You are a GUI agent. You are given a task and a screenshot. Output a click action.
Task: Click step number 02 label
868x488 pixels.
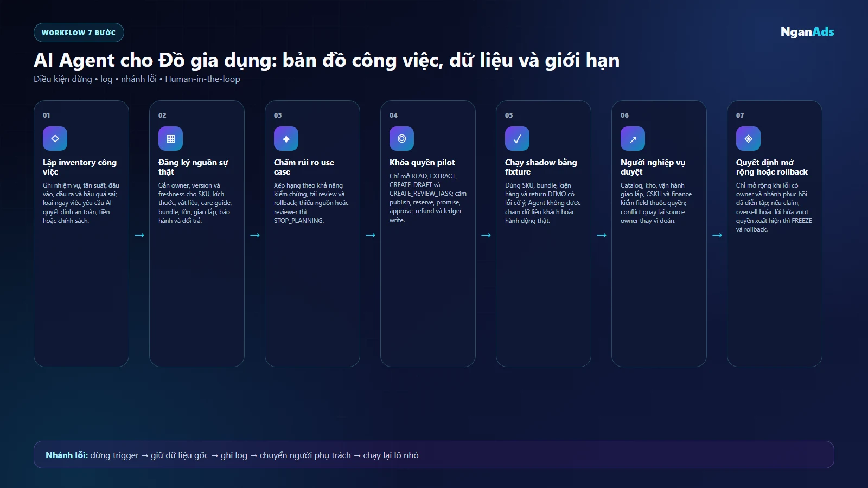(x=162, y=115)
